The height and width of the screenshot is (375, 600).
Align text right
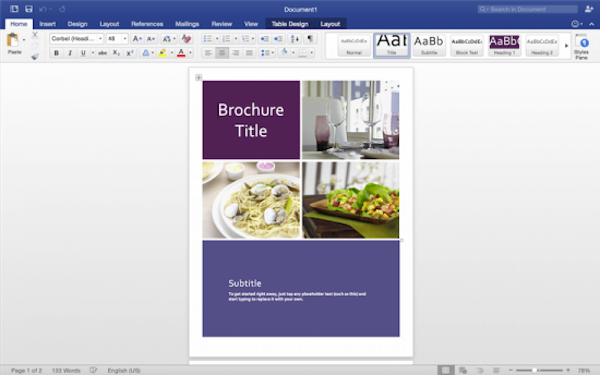click(x=235, y=53)
